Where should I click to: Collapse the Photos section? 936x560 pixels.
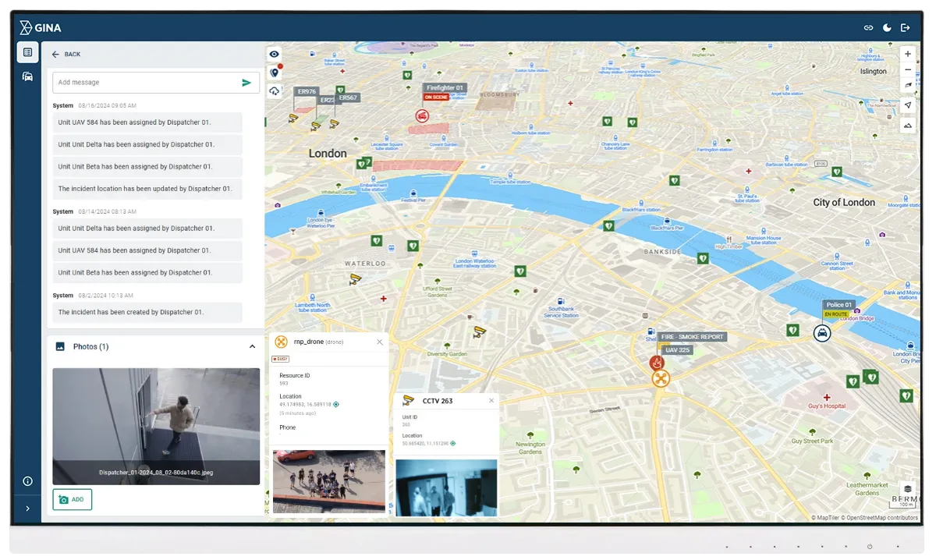(x=252, y=346)
